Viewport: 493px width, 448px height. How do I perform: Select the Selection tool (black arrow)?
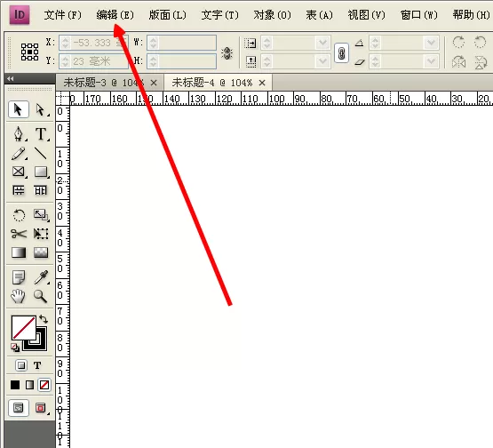19,109
